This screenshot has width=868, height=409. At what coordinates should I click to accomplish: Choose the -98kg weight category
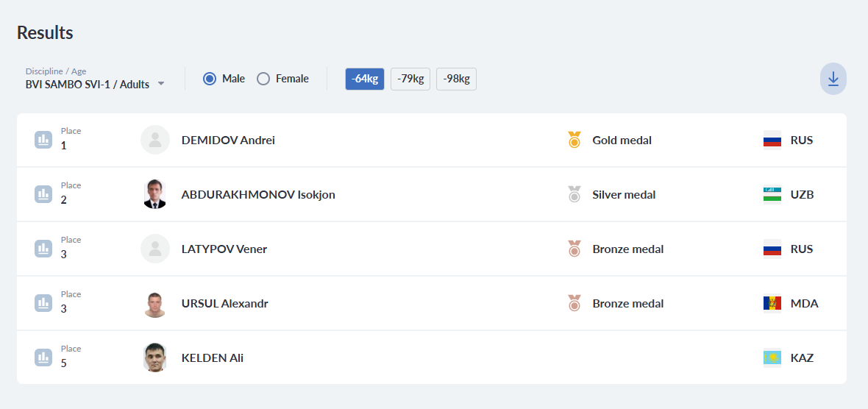pos(456,79)
